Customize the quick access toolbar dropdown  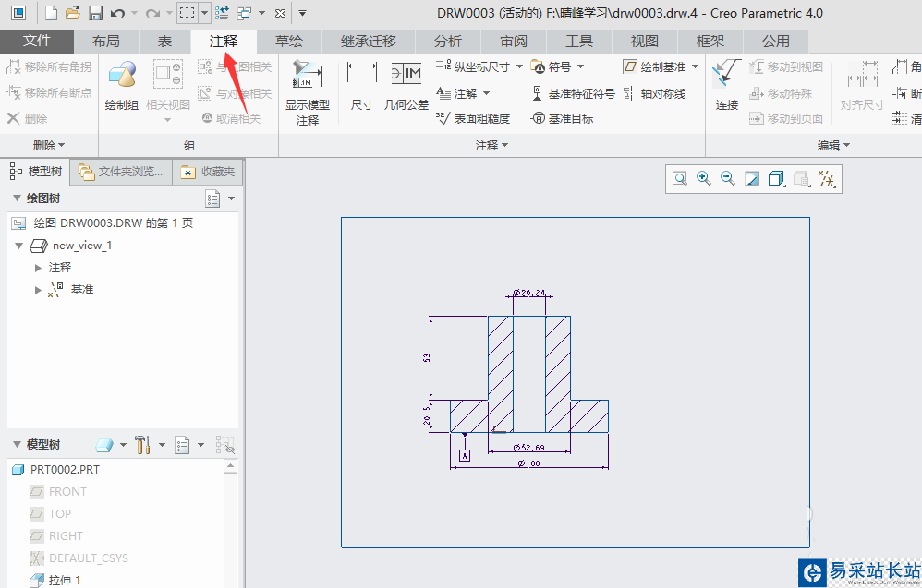[x=302, y=12]
